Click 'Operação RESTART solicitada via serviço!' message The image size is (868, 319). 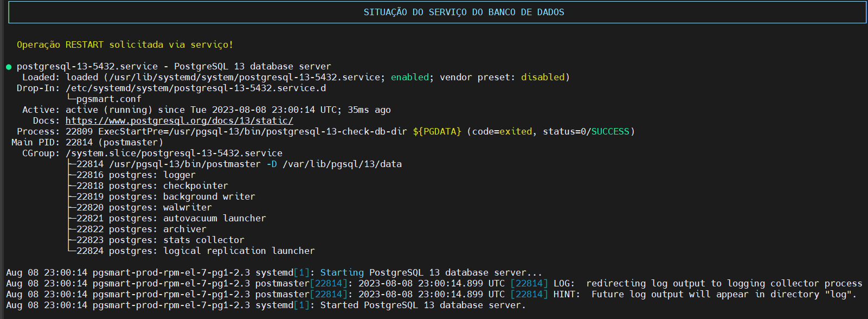pyautogui.click(x=125, y=44)
